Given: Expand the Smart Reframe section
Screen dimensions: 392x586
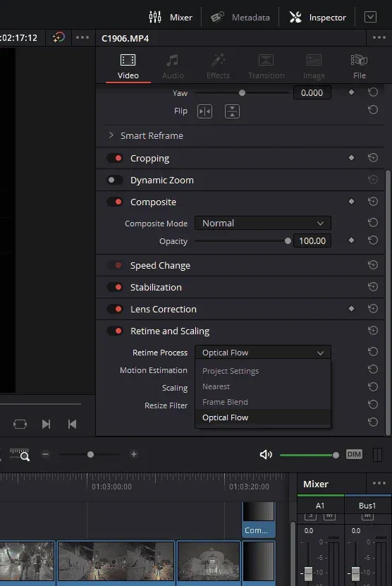Looking at the screenshot, I should point(111,135).
